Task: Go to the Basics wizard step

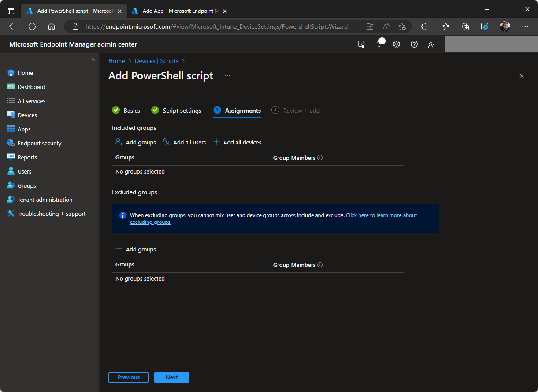Action: coord(126,111)
